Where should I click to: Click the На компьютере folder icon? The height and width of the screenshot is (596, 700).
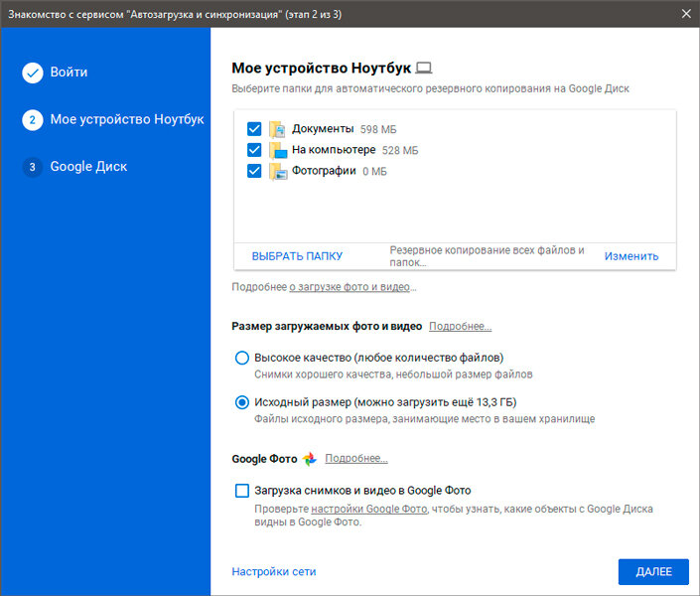tap(278, 150)
